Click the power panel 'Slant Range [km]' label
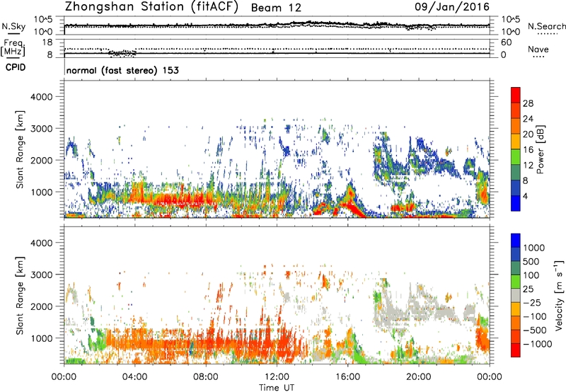 (x=20, y=149)
